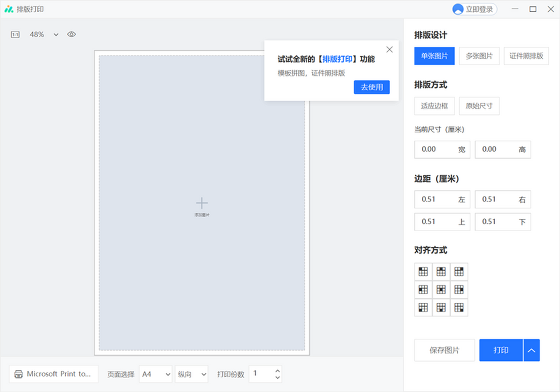Align image to center
Image resolution: width=560 pixels, height=392 pixels.
coord(441,289)
